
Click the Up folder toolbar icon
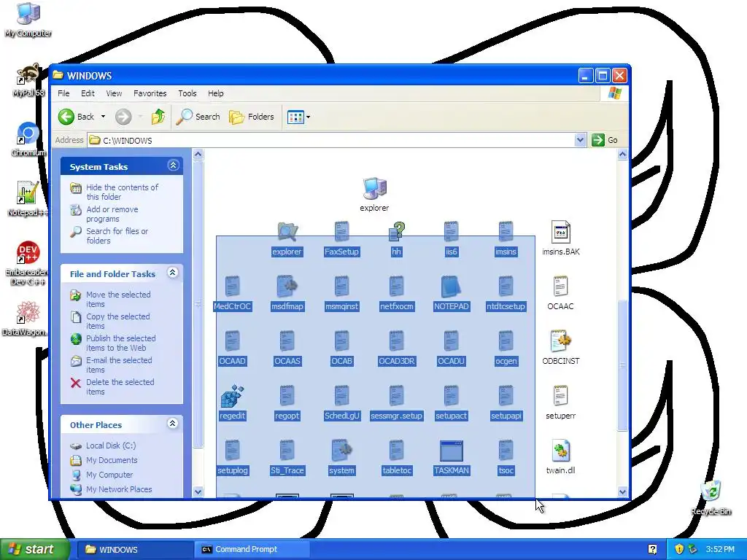pyautogui.click(x=158, y=117)
